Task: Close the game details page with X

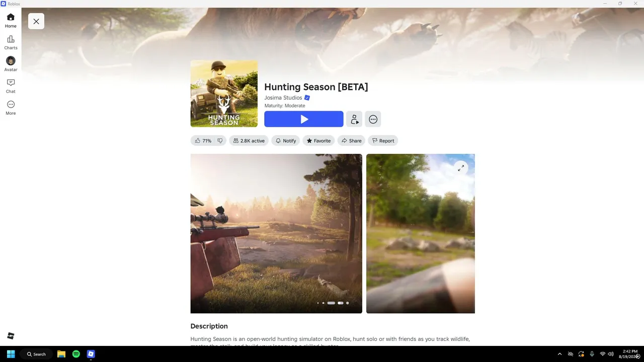Action: click(x=36, y=21)
